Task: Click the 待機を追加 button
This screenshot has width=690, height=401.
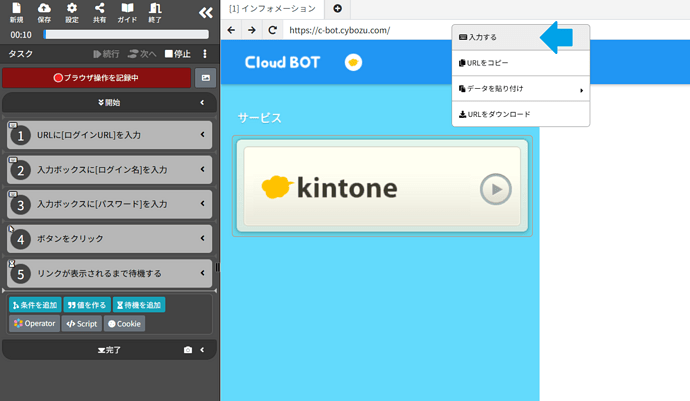Action: 139,305
